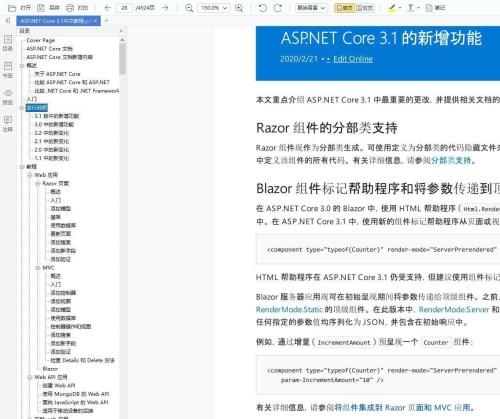
Task: Select the '3.0 中的新增功能' outline entry
Action: coord(54,124)
